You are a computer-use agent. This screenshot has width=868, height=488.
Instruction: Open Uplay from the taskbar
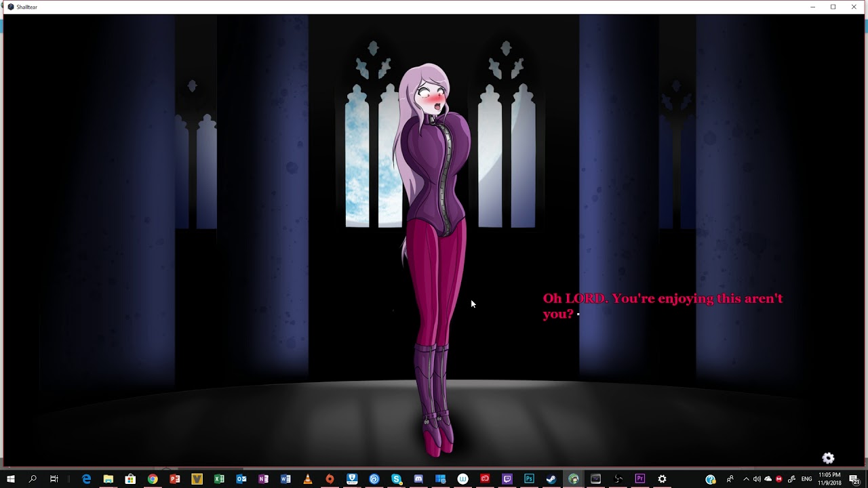374,479
